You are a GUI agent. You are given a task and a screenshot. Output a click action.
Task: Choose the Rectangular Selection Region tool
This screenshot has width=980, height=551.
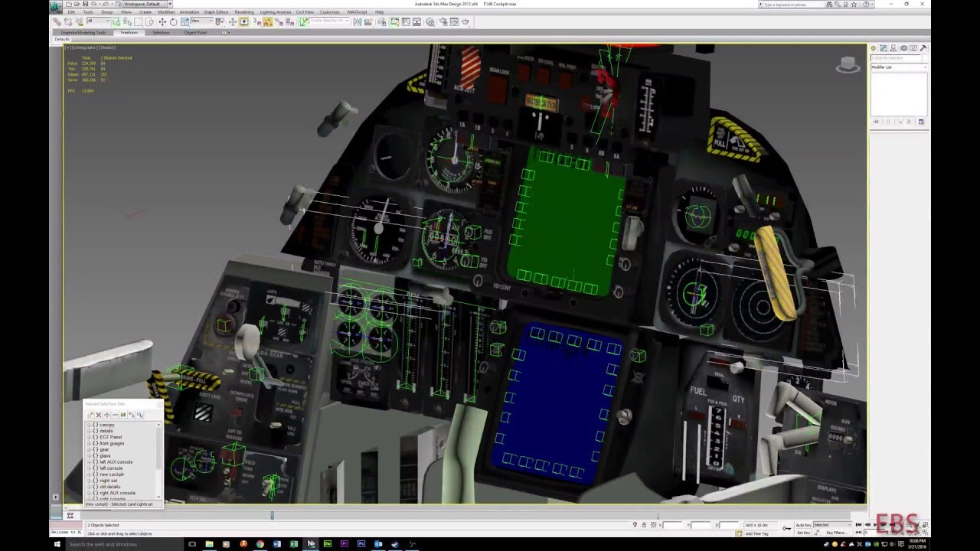tap(138, 21)
